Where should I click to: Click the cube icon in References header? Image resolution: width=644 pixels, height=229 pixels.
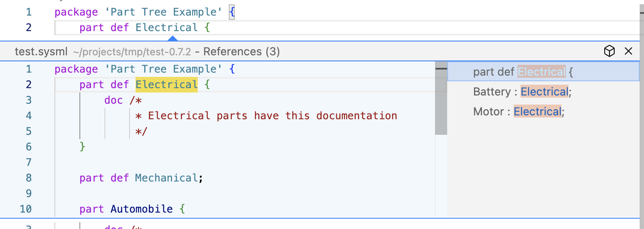tap(609, 51)
